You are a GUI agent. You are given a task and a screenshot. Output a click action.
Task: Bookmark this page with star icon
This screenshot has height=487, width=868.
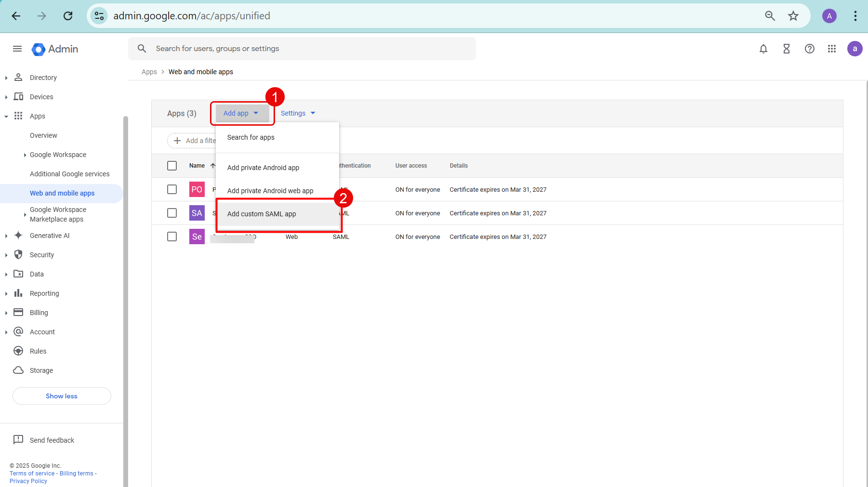(793, 16)
